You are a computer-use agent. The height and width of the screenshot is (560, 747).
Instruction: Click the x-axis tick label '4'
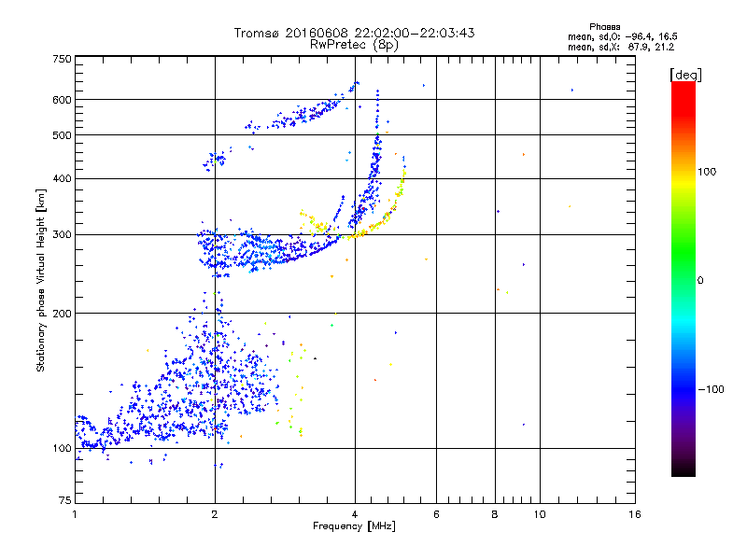click(355, 514)
